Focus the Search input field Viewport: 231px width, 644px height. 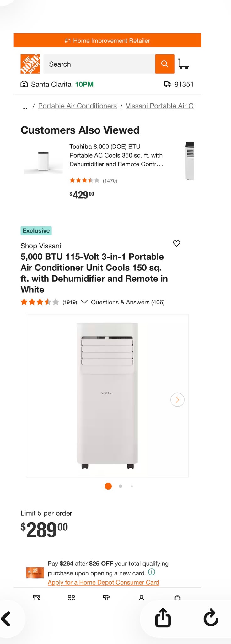tap(99, 64)
